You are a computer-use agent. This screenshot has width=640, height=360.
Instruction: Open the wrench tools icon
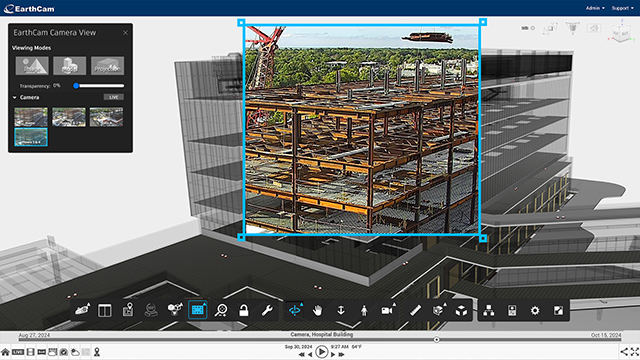pos(267,311)
